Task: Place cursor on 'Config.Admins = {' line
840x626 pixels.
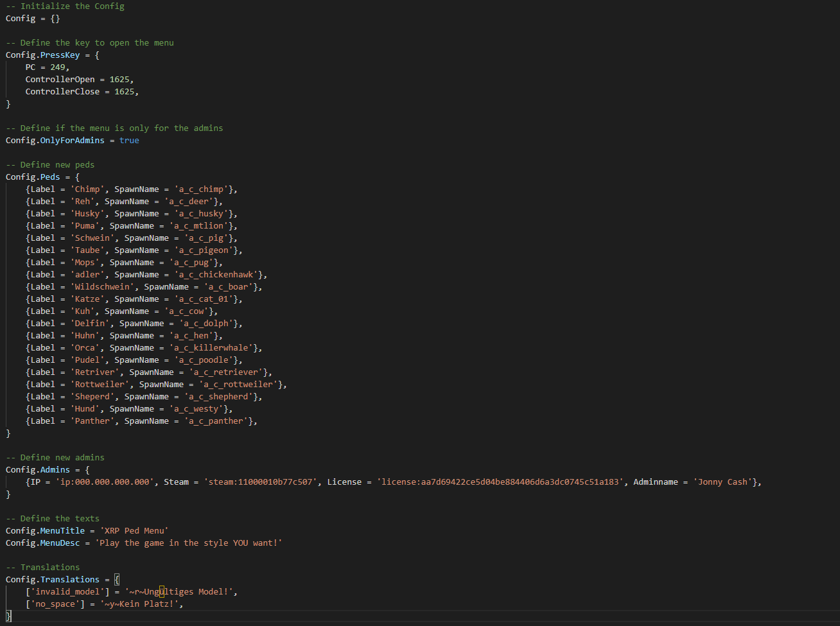Action: pos(48,469)
